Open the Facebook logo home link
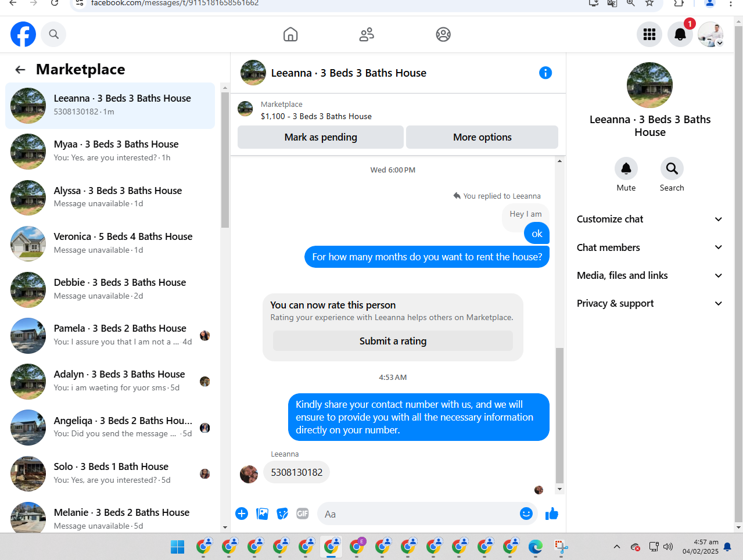This screenshot has height=560, width=743. pos(23,34)
